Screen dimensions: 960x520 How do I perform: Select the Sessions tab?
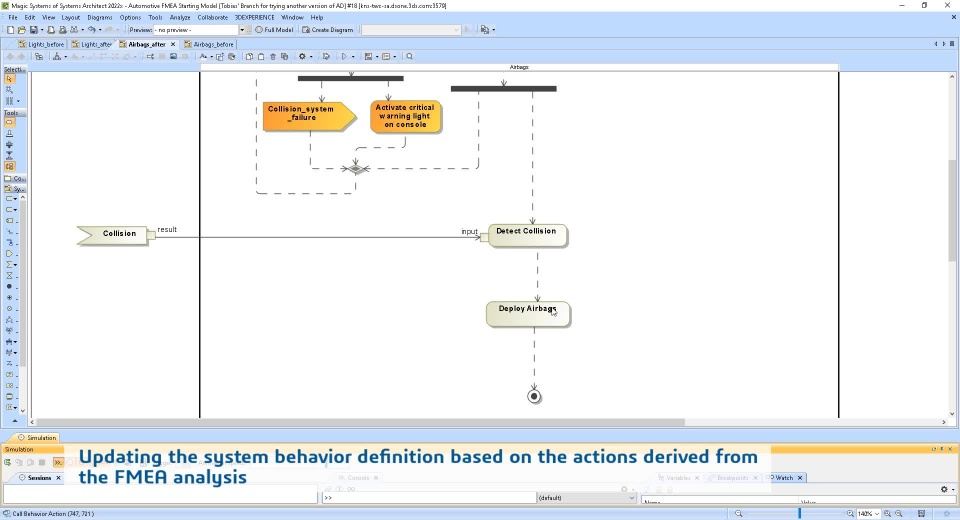[39, 478]
